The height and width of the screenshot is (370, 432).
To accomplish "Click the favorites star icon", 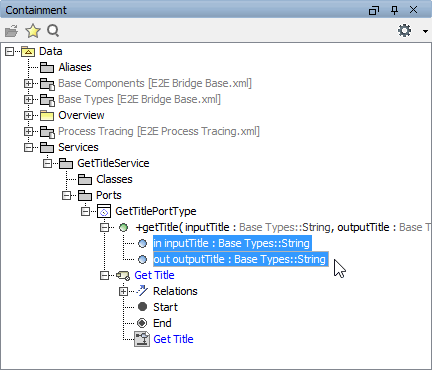I will [x=33, y=31].
